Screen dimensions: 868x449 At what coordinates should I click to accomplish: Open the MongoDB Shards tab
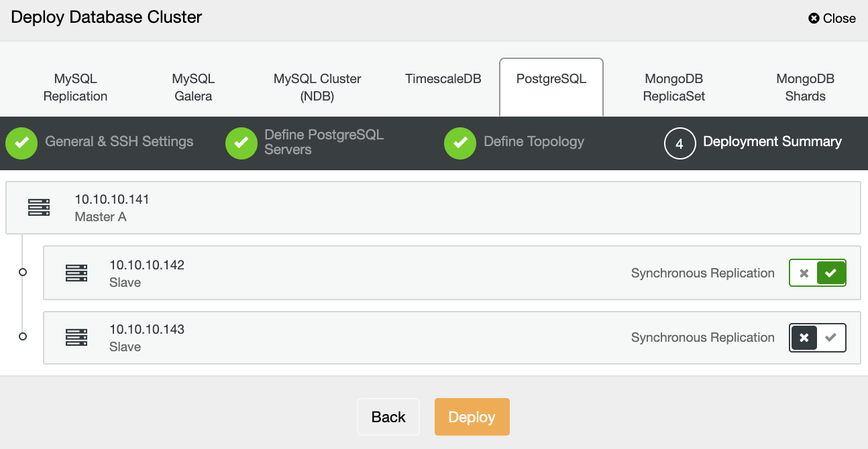tap(805, 87)
